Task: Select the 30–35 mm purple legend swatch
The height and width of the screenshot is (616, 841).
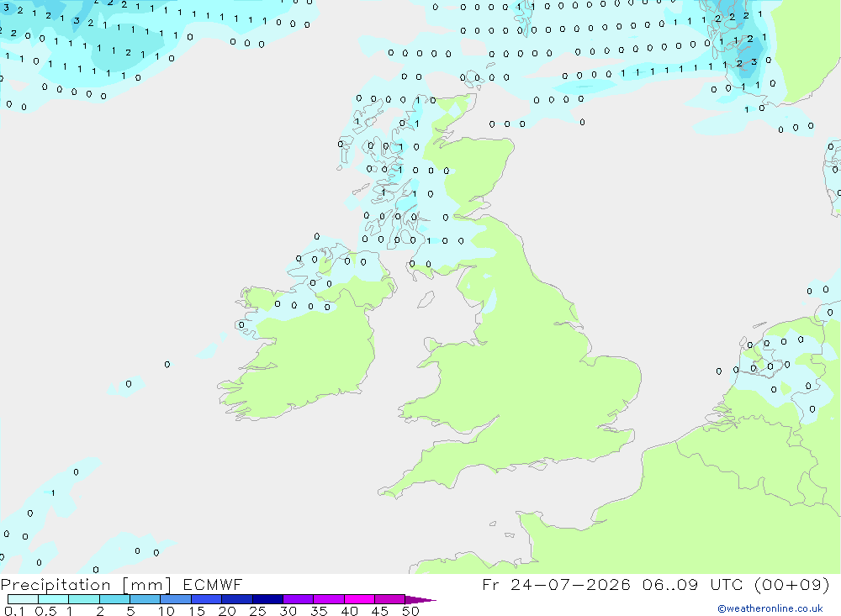Action: [298, 599]
